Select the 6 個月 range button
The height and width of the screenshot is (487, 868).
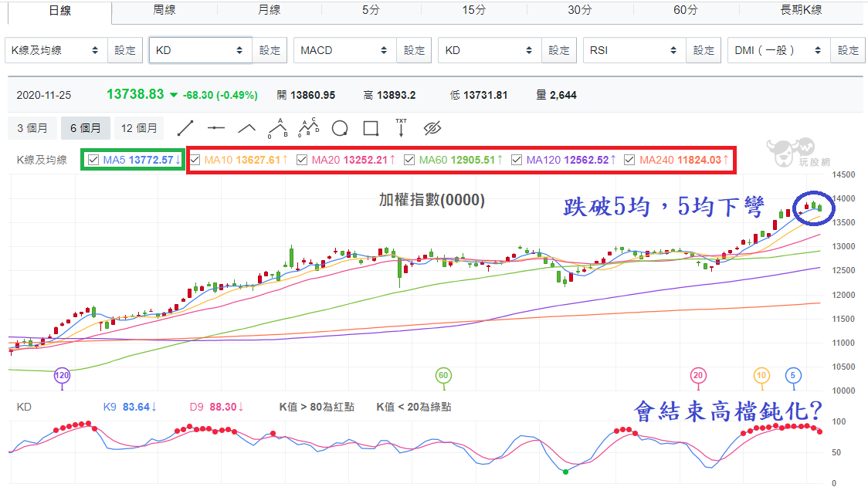point(85,128)
